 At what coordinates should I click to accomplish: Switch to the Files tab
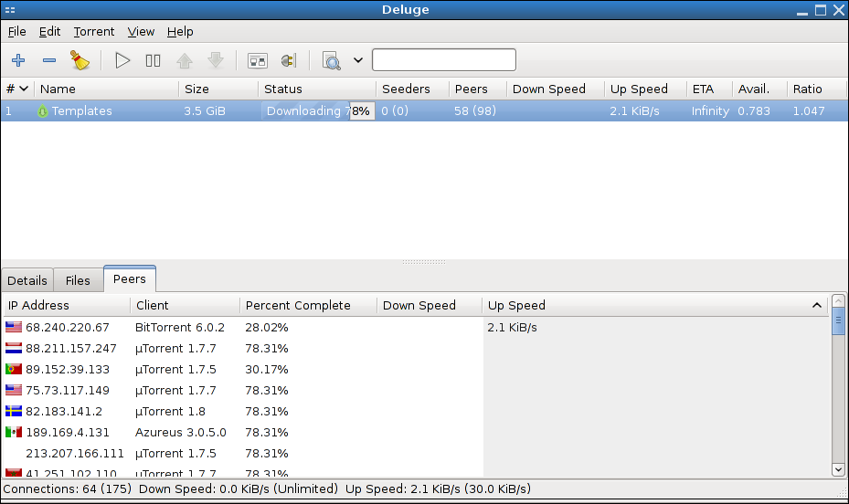(x=78, y=280)
